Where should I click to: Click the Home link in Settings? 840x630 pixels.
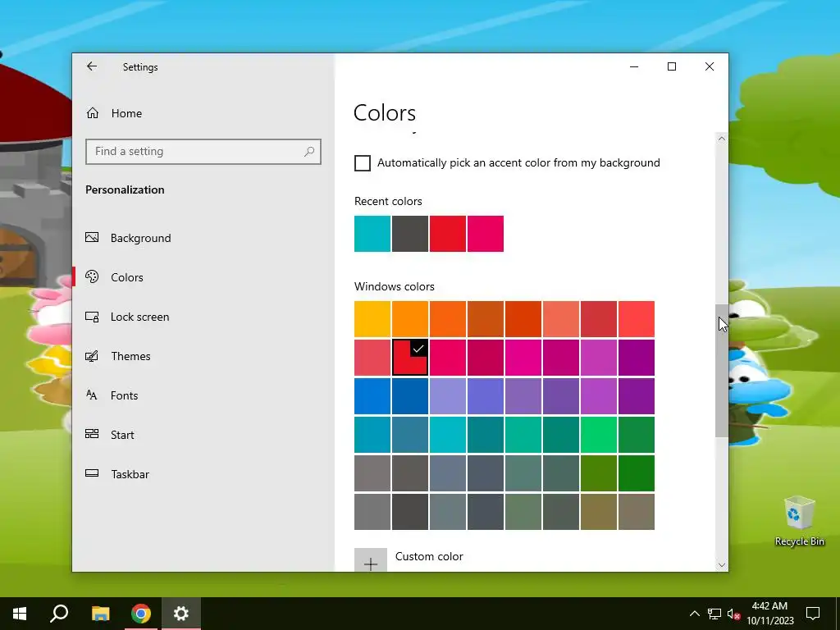coord(126,113)
